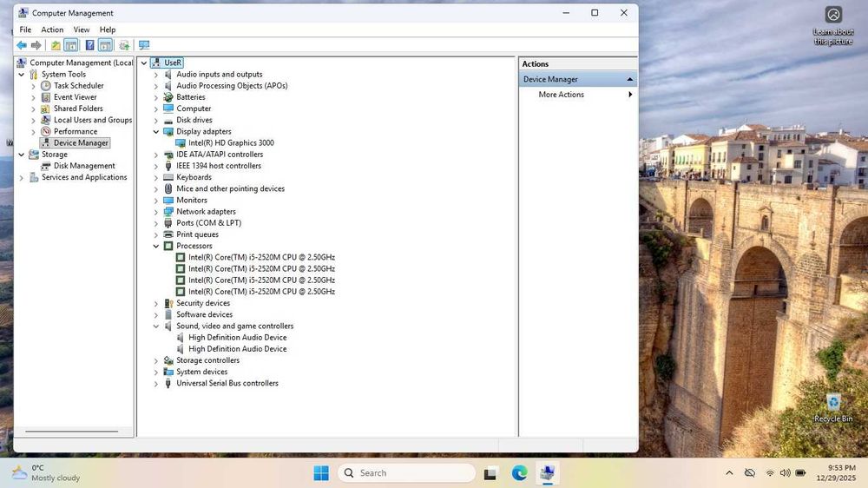Click the Monitors category icon

168,201
